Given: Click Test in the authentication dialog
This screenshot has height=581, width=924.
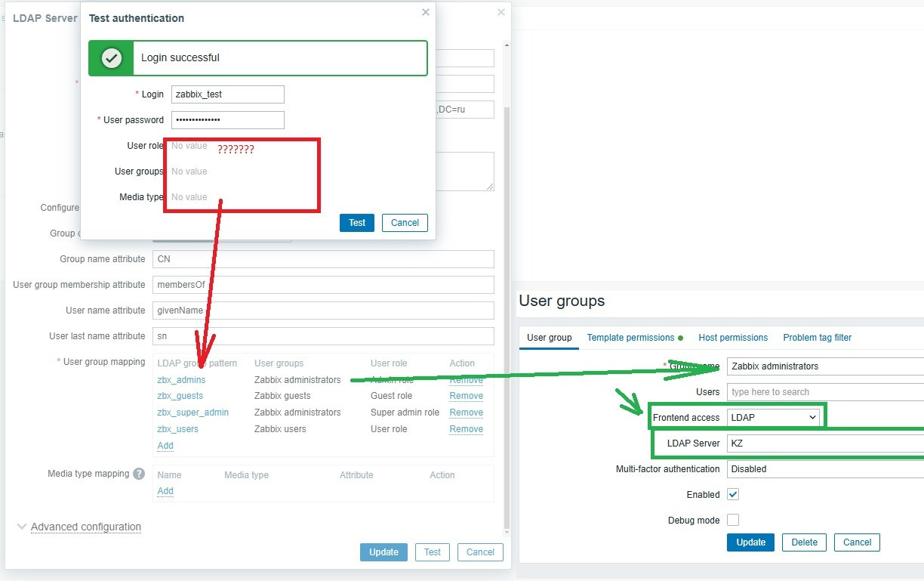Looking at the screenshot, I should point(357,223).
